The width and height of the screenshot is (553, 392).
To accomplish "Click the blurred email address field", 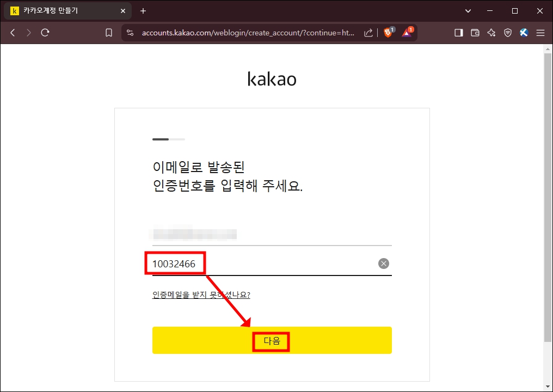I will point(272,234).
